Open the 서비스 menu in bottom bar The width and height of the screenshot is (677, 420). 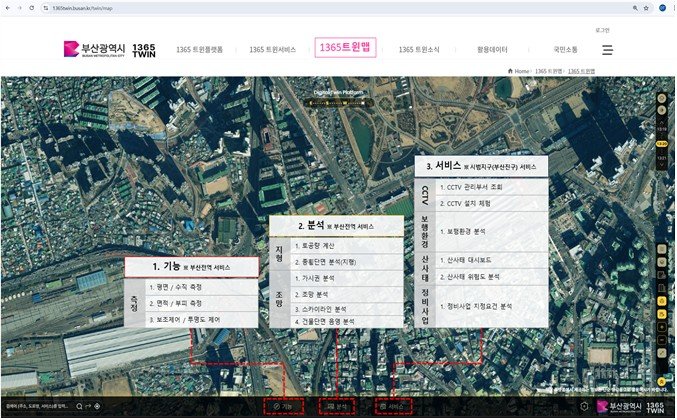392,406
